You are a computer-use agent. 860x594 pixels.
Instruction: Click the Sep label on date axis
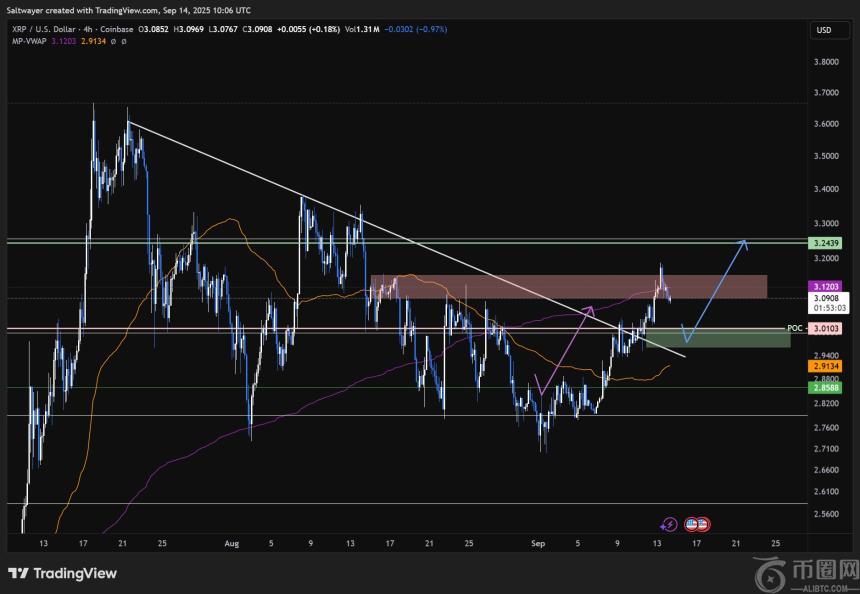pos(536,543)
